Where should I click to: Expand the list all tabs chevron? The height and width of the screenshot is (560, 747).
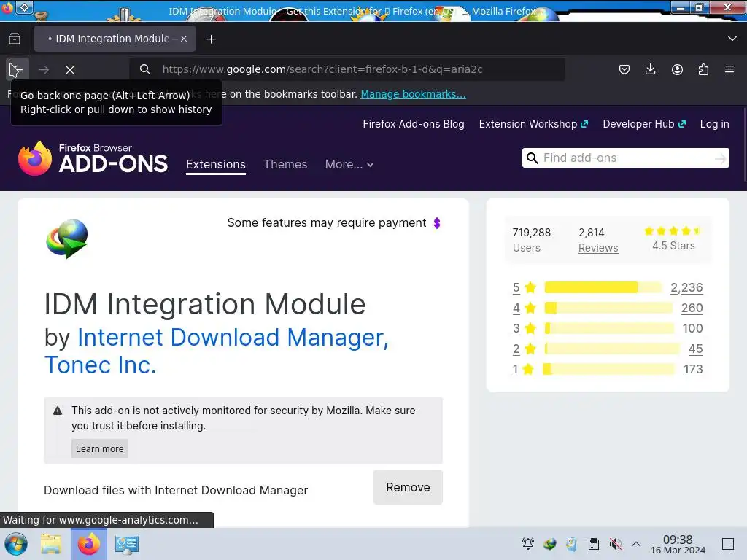732,39
